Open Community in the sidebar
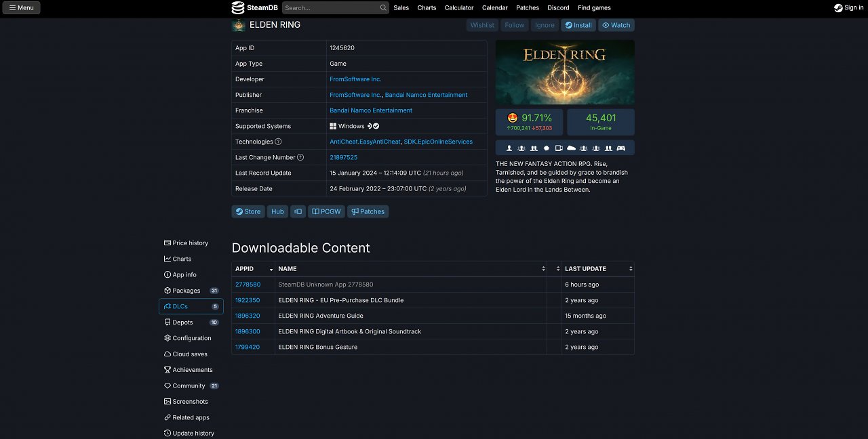This screenshot has height=439, width=868. pos(191,385)
